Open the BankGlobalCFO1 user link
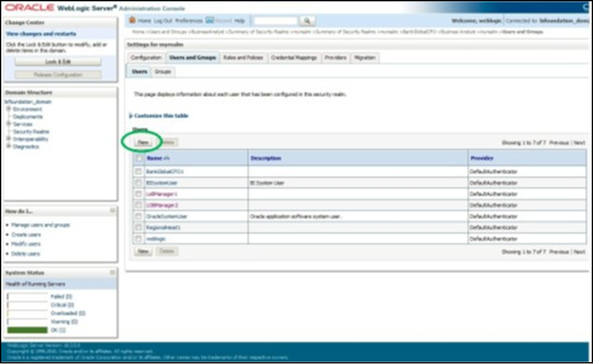 click(x=165, y=171)
